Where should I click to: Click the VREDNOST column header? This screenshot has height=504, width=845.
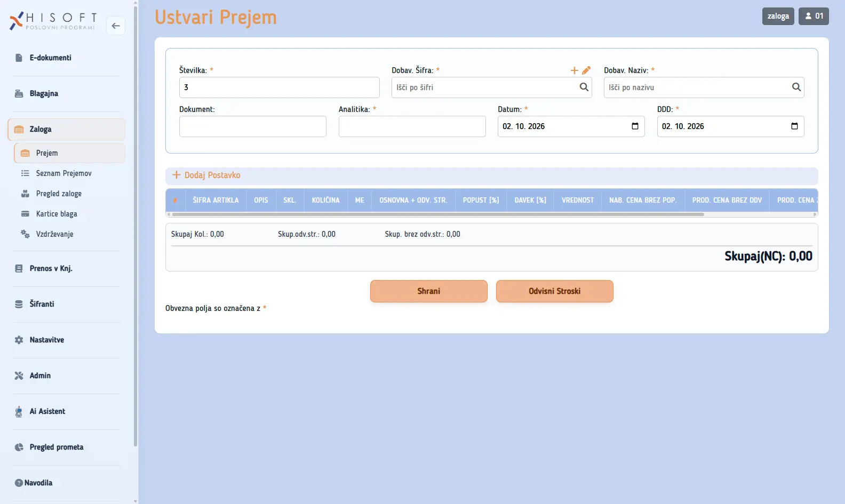pyautogui.click(x=578, y=200)
